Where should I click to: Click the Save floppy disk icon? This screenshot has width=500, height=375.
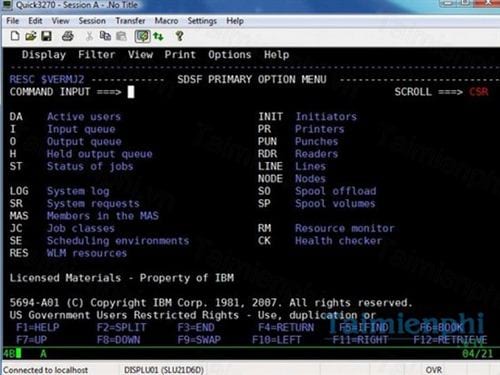coord(46,36)
